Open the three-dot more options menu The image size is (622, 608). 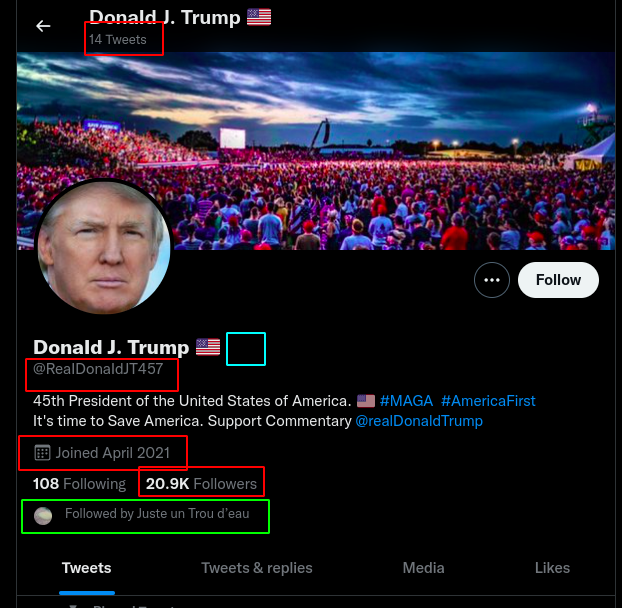pos(491,280)
